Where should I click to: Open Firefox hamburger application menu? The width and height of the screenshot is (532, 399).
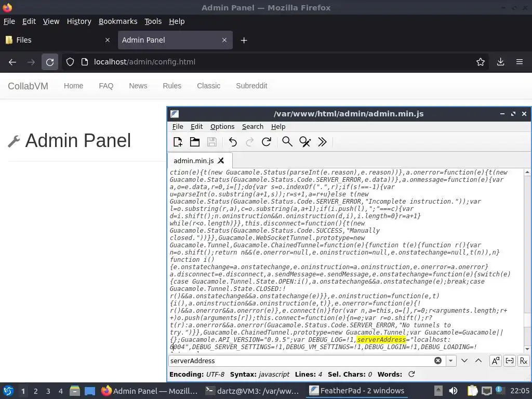coord(520,62)
